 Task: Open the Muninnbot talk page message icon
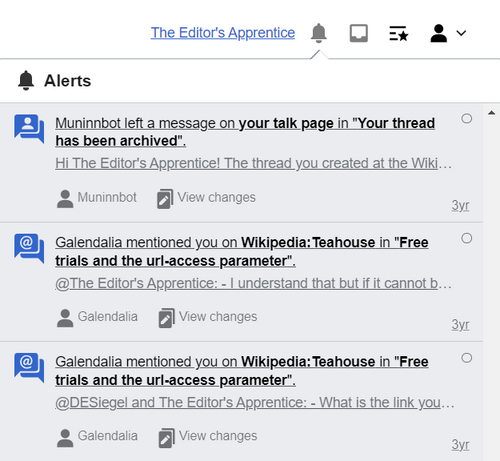coord(29,129)
